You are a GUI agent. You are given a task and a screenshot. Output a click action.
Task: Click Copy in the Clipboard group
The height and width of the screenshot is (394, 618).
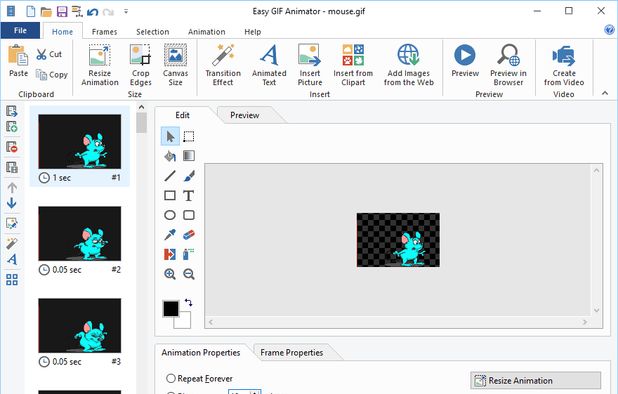coord(52,74)
